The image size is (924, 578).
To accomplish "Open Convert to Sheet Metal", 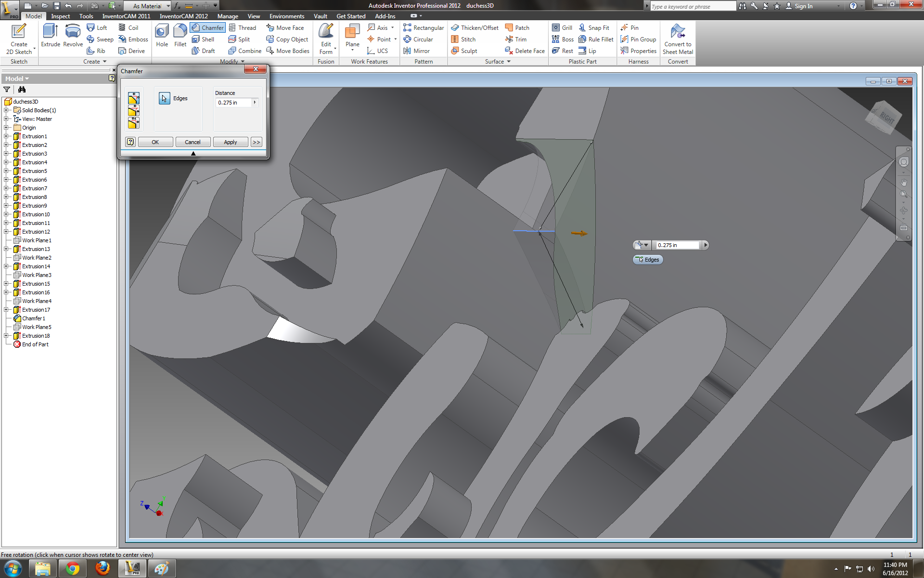I will pyautogui.click(x=678, y=39).
